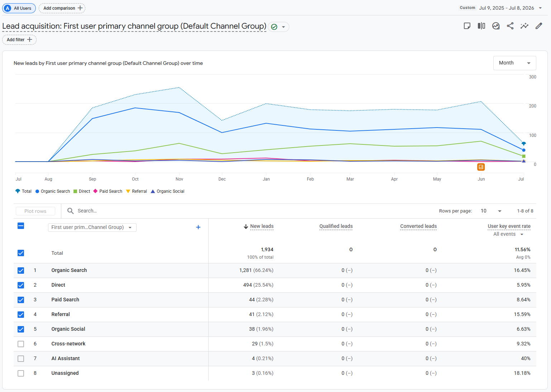
Task: Click the sort arrow beside New leads
Action: click(x=246, y=226)
